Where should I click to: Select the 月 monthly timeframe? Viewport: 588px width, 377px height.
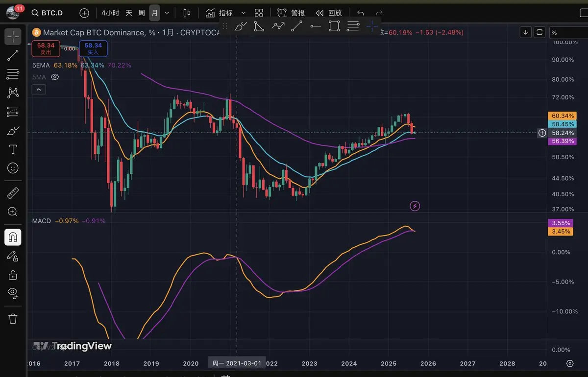(154, 13)
